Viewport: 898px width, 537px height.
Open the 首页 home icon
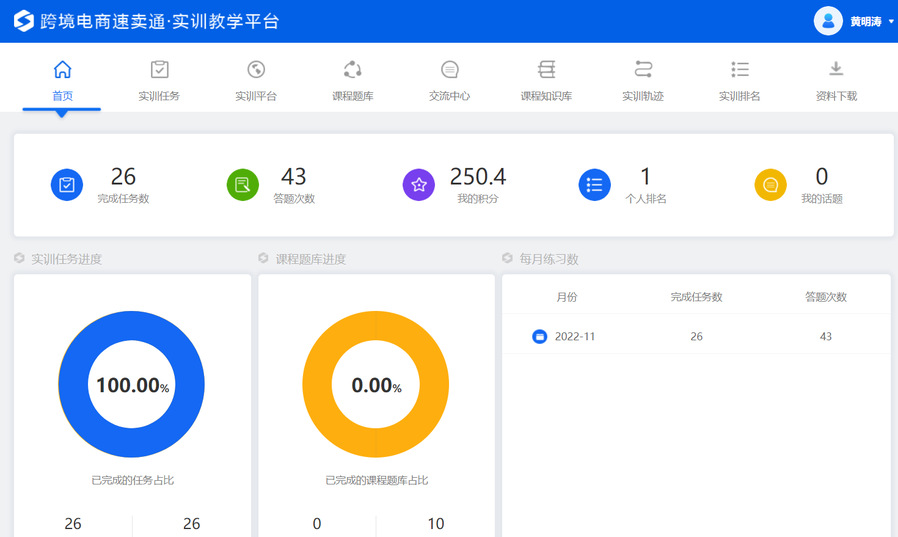tap(62, 69)
